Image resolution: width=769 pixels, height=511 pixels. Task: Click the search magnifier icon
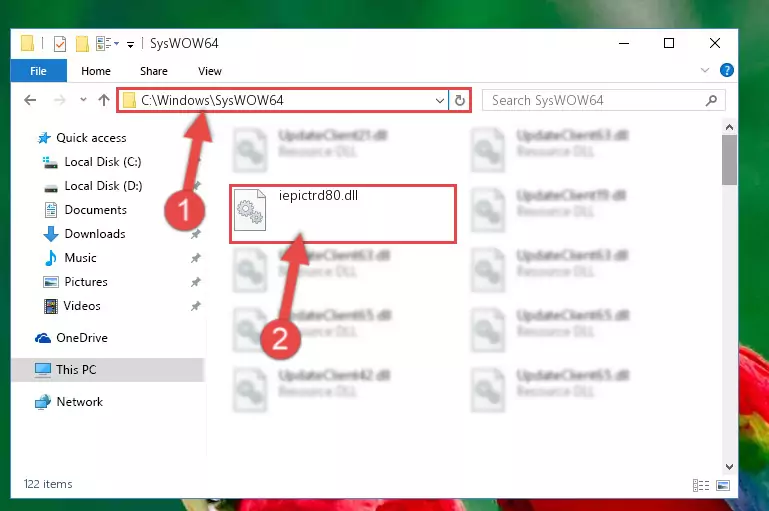(711, 101)
